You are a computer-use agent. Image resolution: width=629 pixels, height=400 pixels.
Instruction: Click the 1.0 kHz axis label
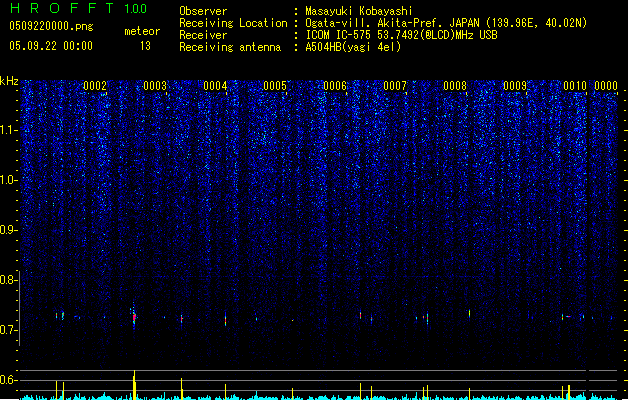point(9,180)
